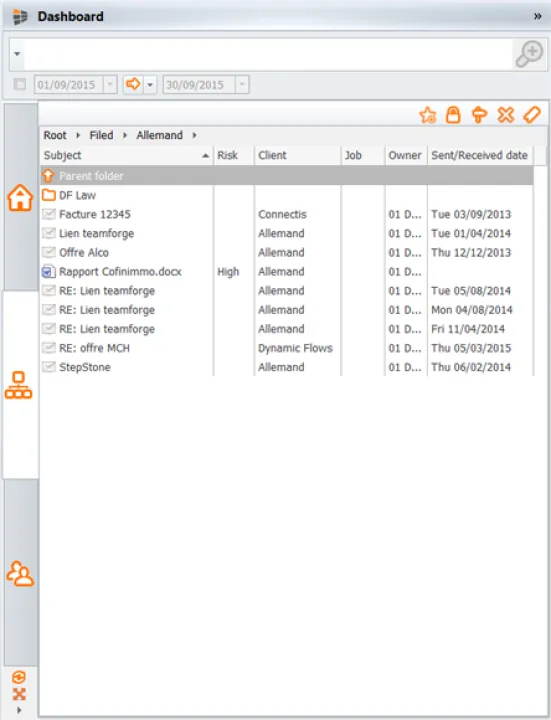The height and width of the screenshot is (720, 551).
Task: Click the small play arrow at bottom left
Action: click(x=19, y=710)
